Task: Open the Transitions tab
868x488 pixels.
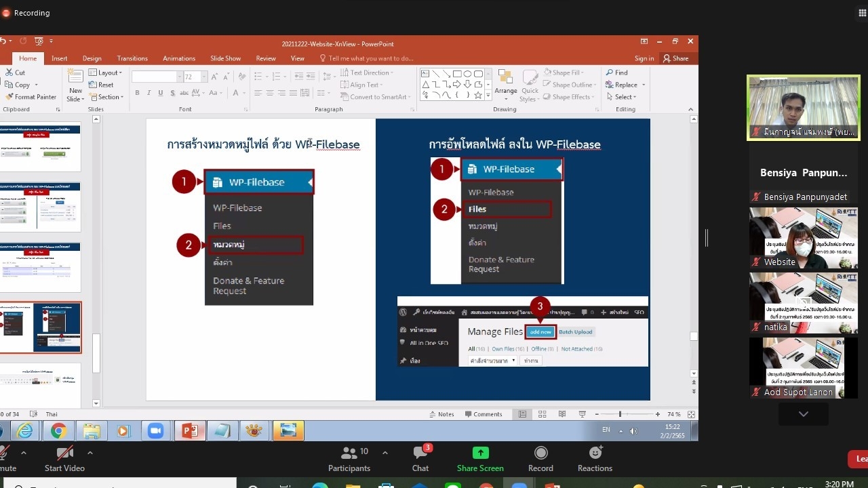Action: tap(132, 58)
